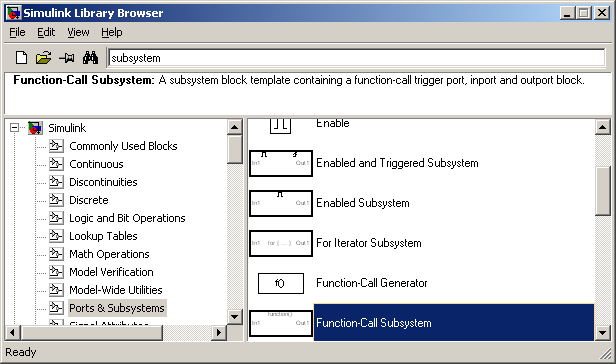Click the library tree horizontal scroll thumb
The image size is (616, 364).
point(91,333)
